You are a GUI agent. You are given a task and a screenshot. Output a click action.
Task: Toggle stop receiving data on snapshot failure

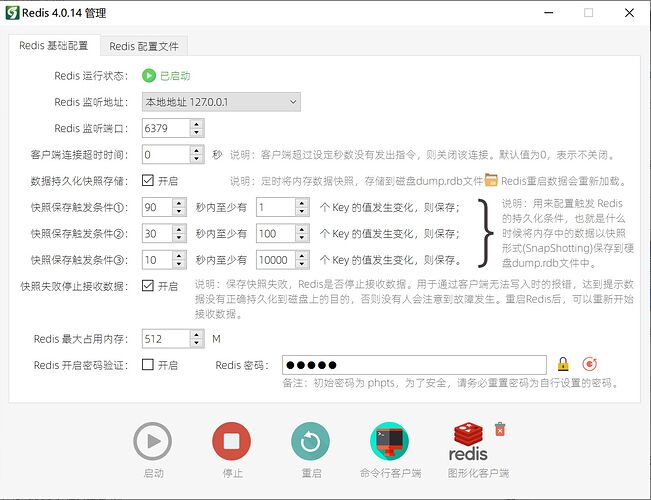click(x=148, y=286)
